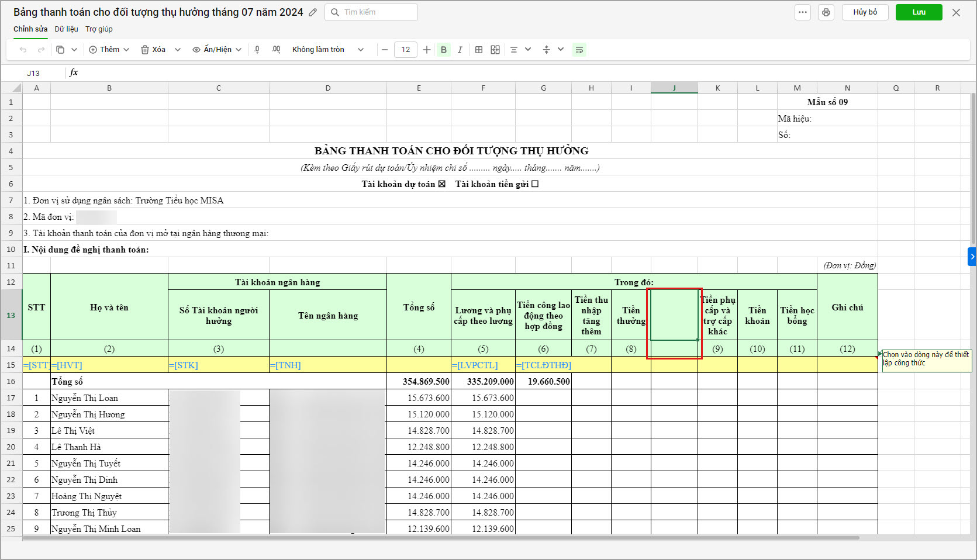Click the =[STK] formula cell
977x560 pixels.
coord(219,365)
